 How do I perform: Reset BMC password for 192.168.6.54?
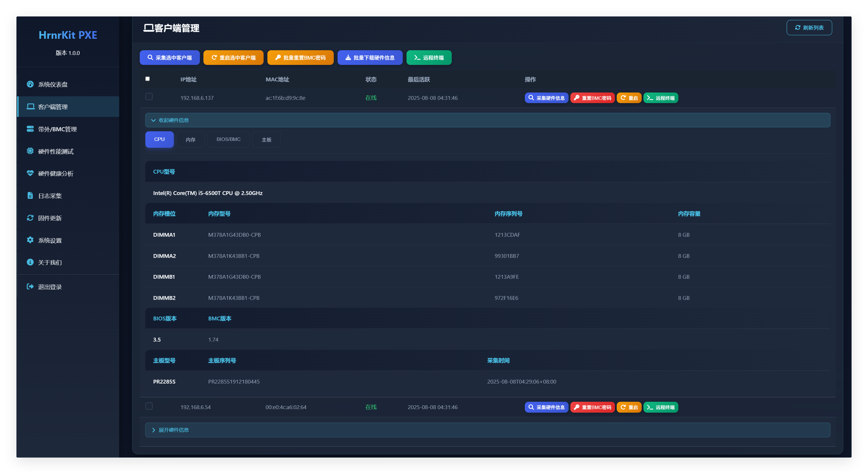point(592,407)
